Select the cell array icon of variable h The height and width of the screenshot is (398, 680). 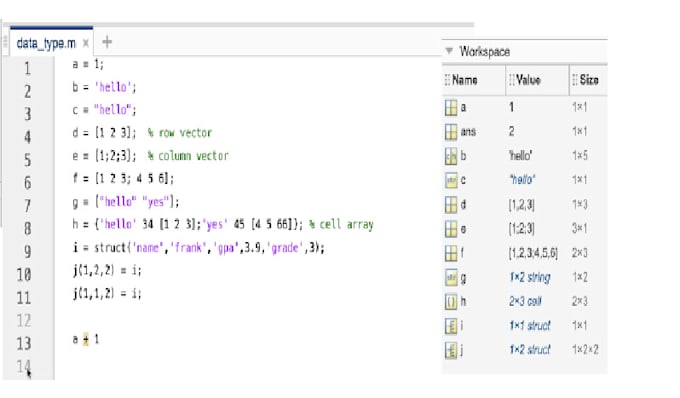[x=451, y=302]
